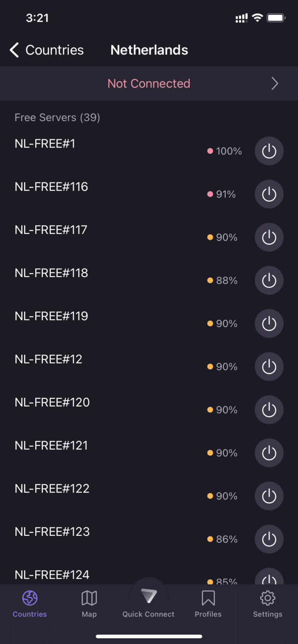The height and width of the screenshot is (644, 298).
Task: Open Profiles bookmark icon
Action: click(x=208, y=598)
